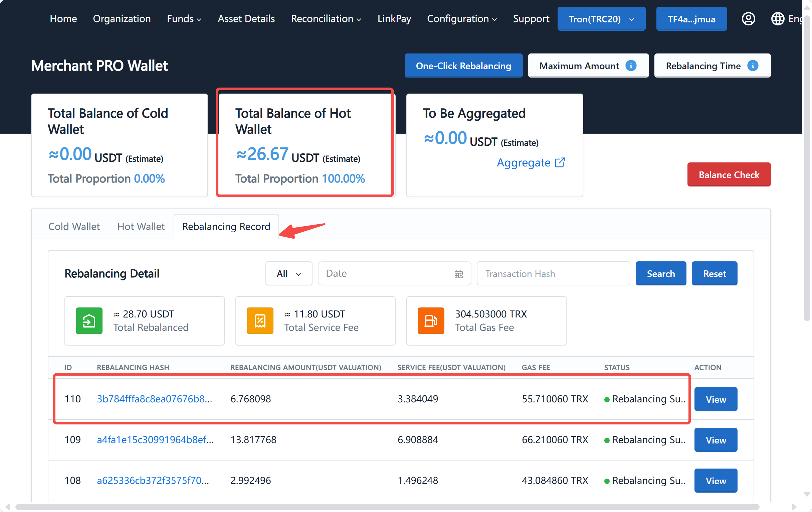Click the ≈ 28.70 USDT total rebalanced value
Image resolution: width=812 pixels, height=512 pixels.
coord(144,314)
